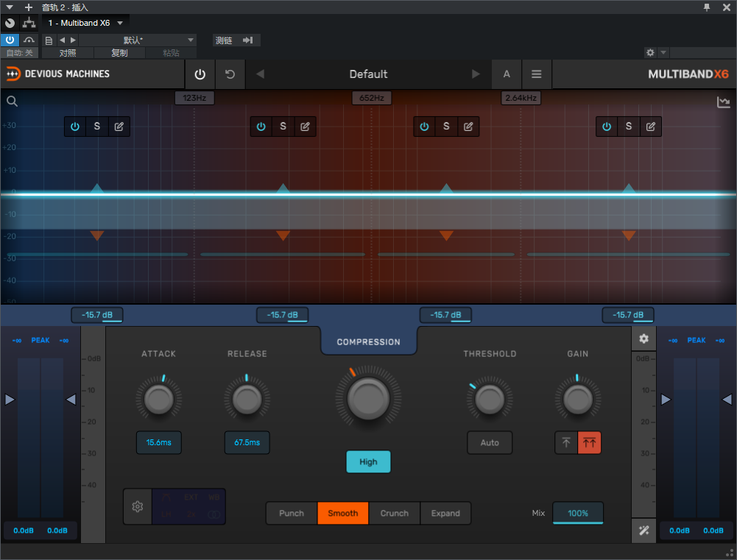The image size is (737, 560).
Task: Click the magnifier zoom icon in spectrum display
Action: click(x=12, y=102)
